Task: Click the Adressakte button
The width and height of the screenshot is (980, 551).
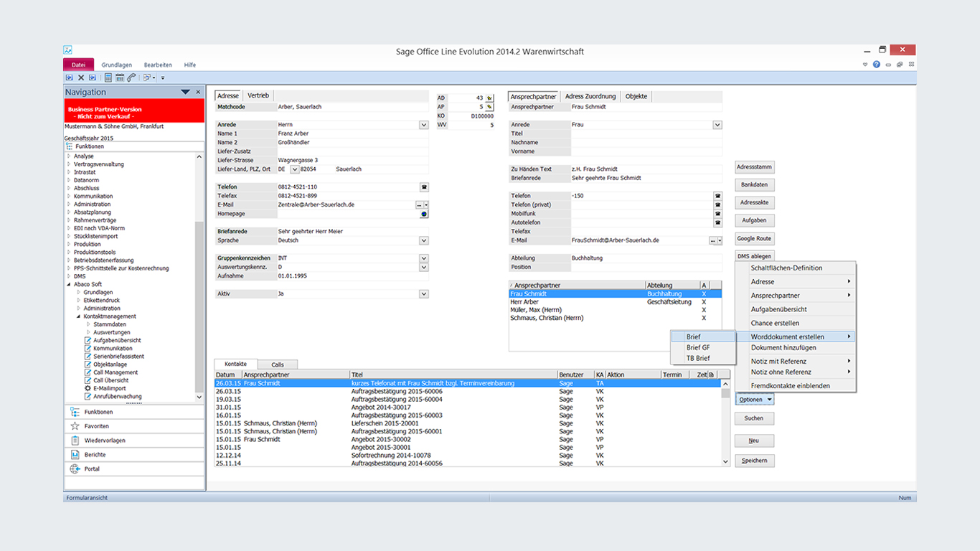Action: click(x=755, y=203)
